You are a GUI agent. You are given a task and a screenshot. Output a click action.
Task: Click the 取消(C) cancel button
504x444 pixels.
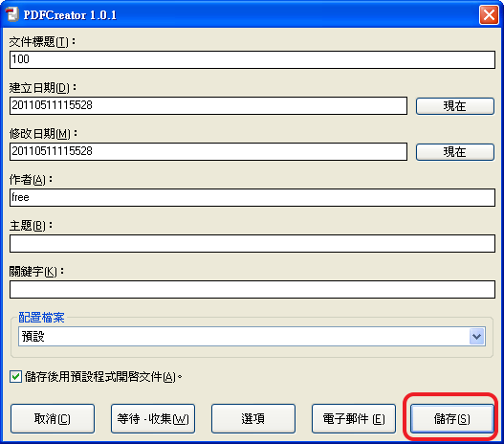point(53,418)
